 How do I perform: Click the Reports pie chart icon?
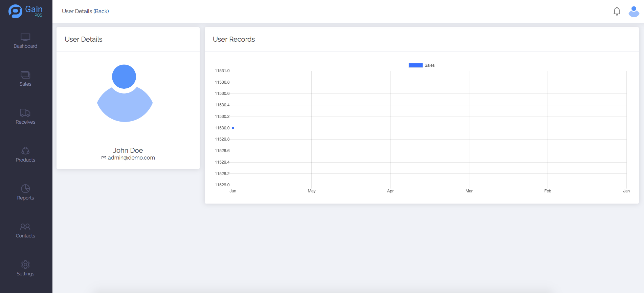[x=25, y=189]
